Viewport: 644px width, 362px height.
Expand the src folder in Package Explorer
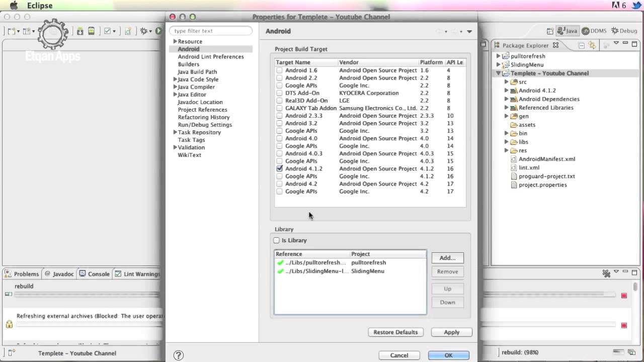coord(507,81)
